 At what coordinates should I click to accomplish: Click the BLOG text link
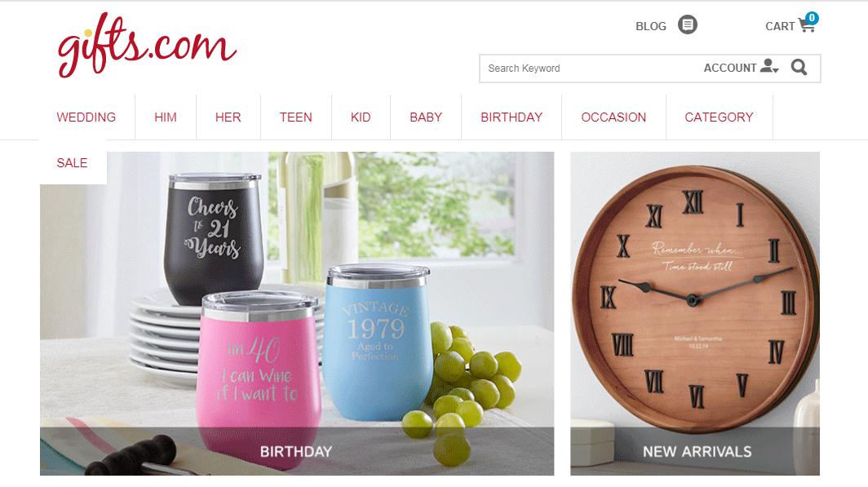(x=650, y=26)
